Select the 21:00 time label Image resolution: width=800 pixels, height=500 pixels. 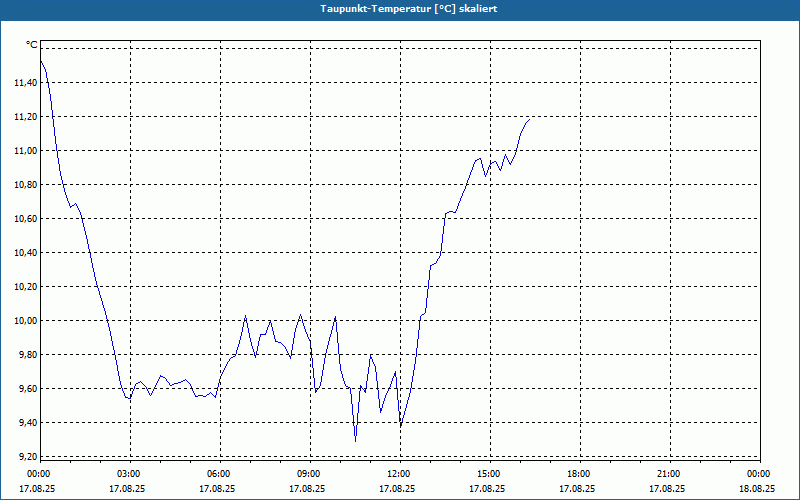point(669,474)
